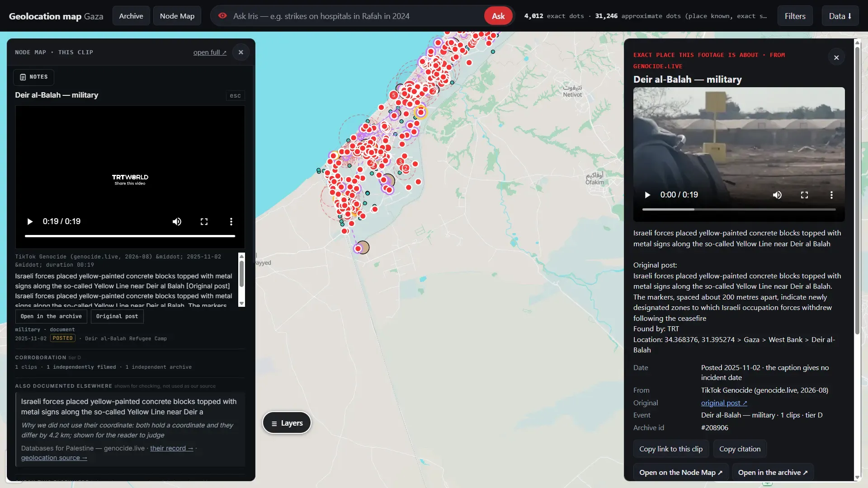Switch to the Node Map tab
The width and height of the screenshot is (868, 488).
(177, 16)
